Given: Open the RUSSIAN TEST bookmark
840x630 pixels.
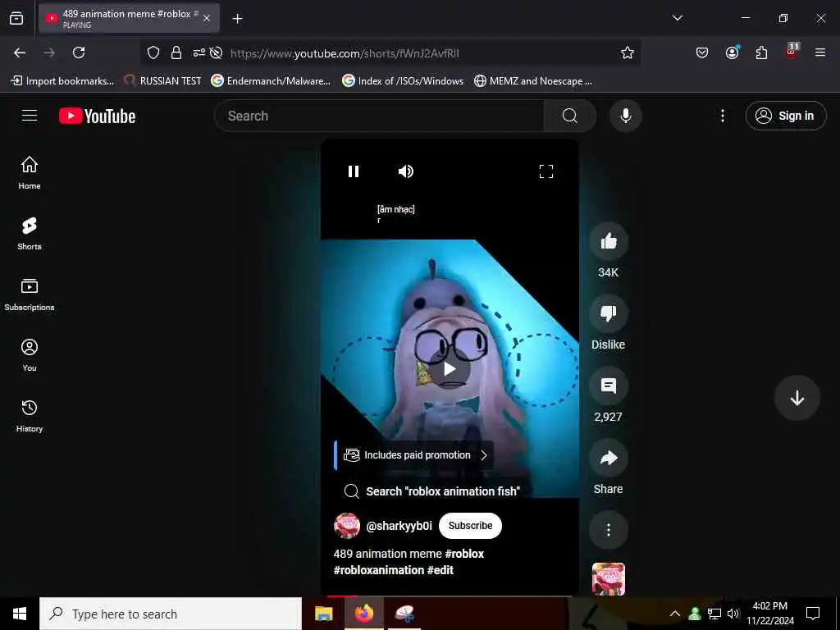Looking at the screenshot, I should click(163, 81).
